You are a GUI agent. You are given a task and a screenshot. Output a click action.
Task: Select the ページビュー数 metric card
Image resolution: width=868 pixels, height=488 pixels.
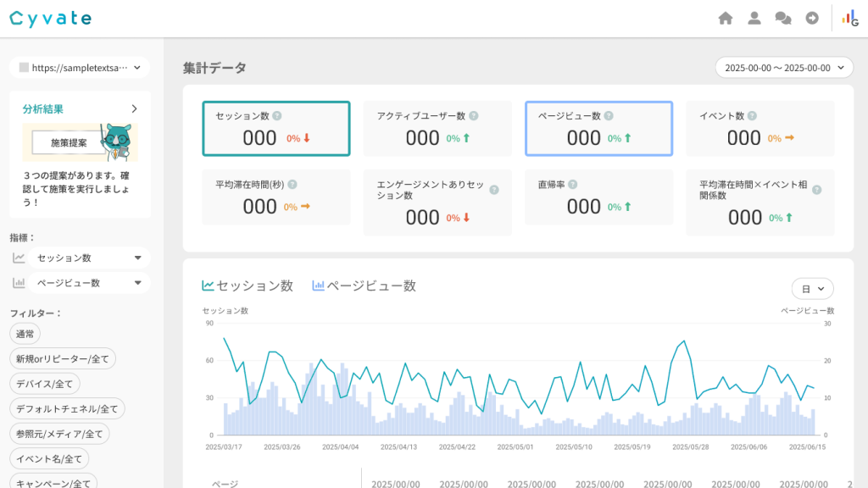pyautogui.click(x=598, y=129)
